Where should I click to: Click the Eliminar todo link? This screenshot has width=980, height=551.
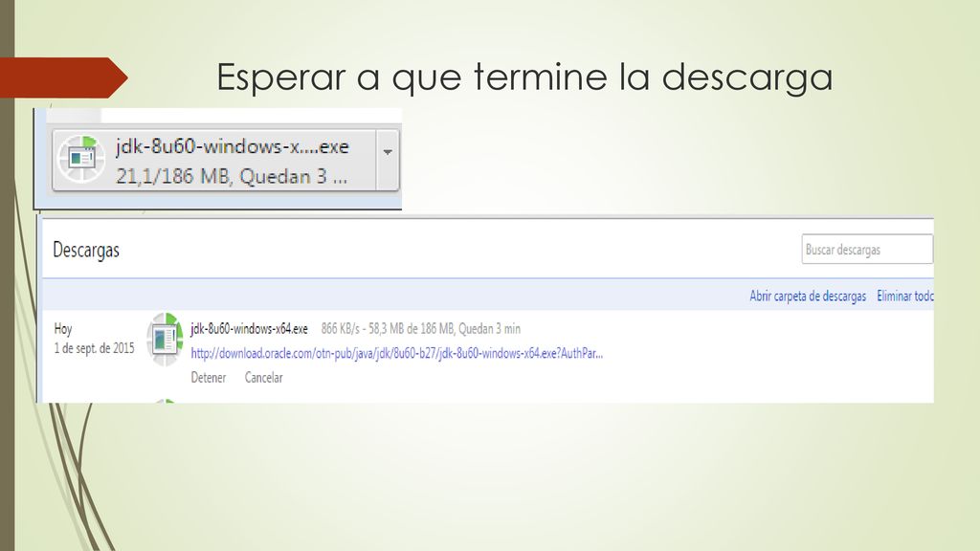pyautogui.click(x=905, y=297)
